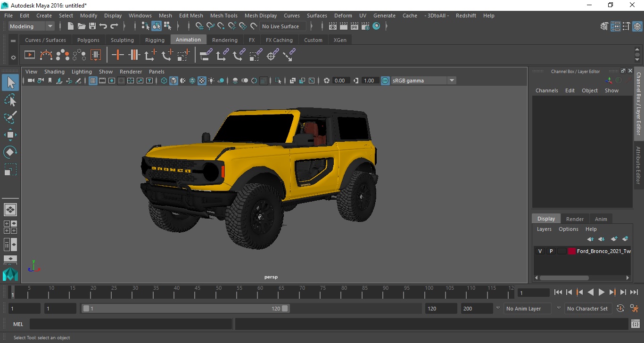The image size is (644, 343).
Task: Click step forward one key button
Action: (x=612, y=292)
